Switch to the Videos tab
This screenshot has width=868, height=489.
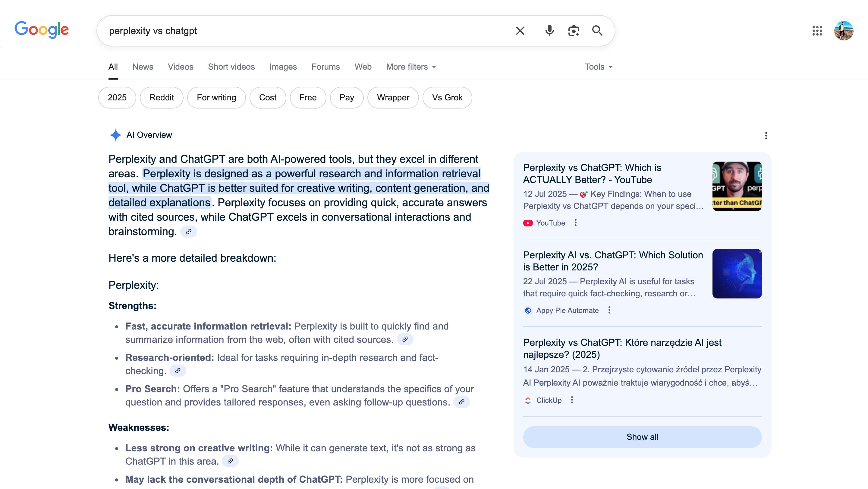181,67
